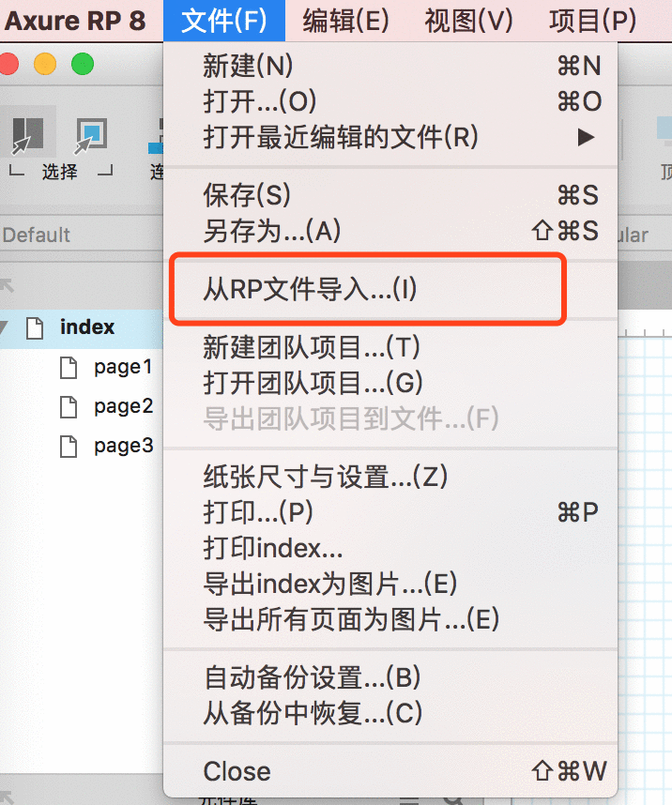Open the 编辑(E) menu

[345, 21]
